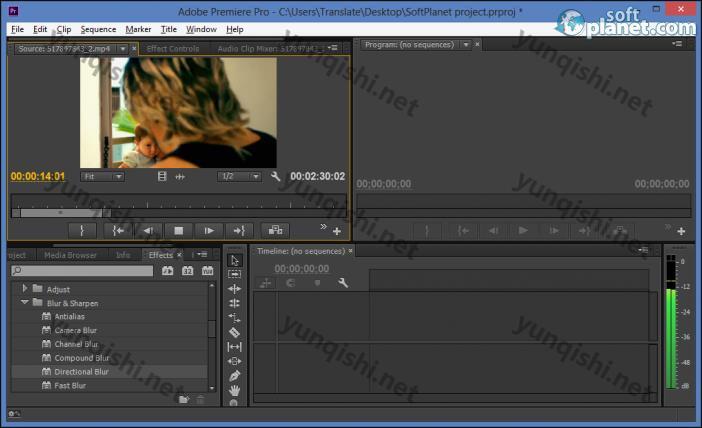This screenshot has height=428, width=702.
Task: Select the Track Select tool
Action: coord(234,274)
